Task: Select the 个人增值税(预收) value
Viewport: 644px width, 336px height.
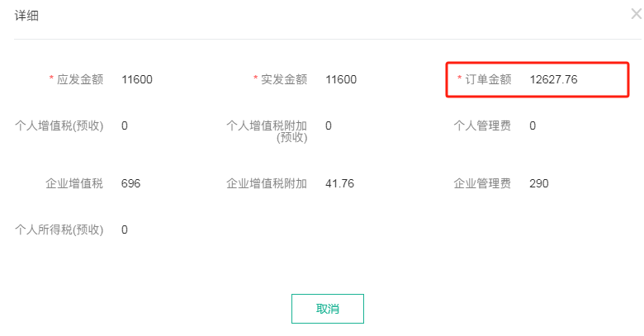Action: (x=125, y=125)
